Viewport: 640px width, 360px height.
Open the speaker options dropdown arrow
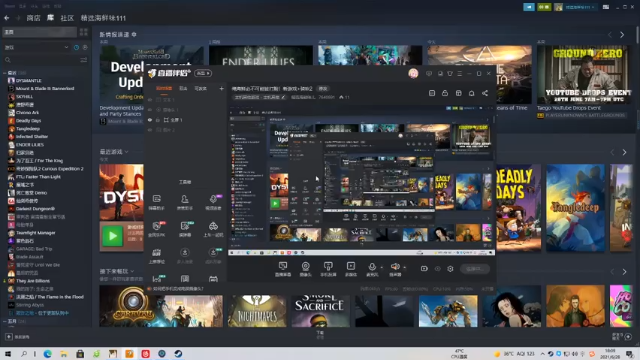pos(404,267)
